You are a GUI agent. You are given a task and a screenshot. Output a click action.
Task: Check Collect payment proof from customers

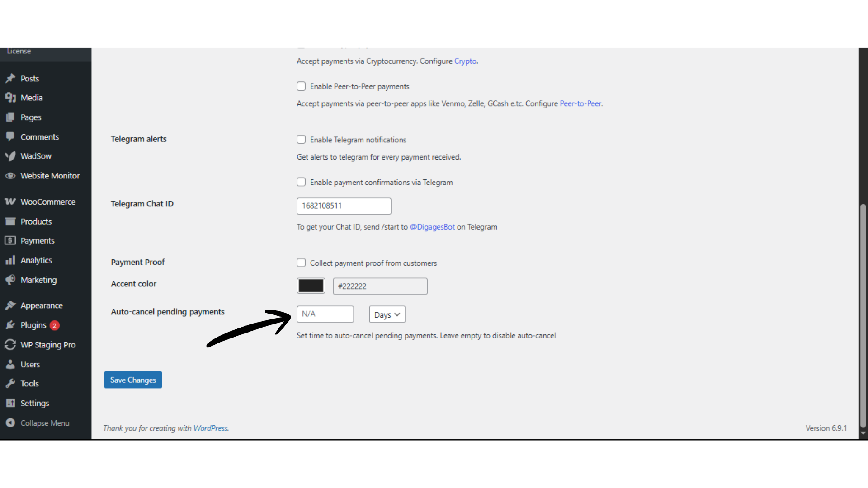coord(301,263)
